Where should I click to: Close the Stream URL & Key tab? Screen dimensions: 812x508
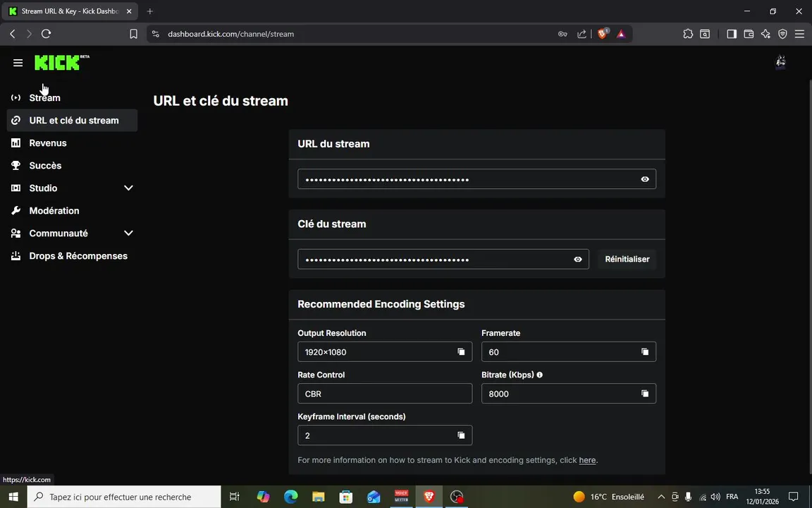[x=129, y=11]
